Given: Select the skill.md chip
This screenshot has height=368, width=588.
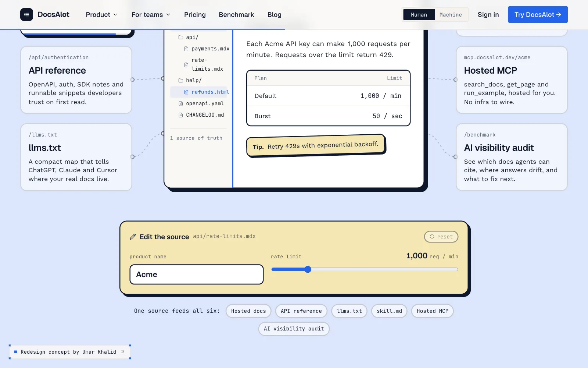Looking at the screenshot, I should [x=389, y=311].
